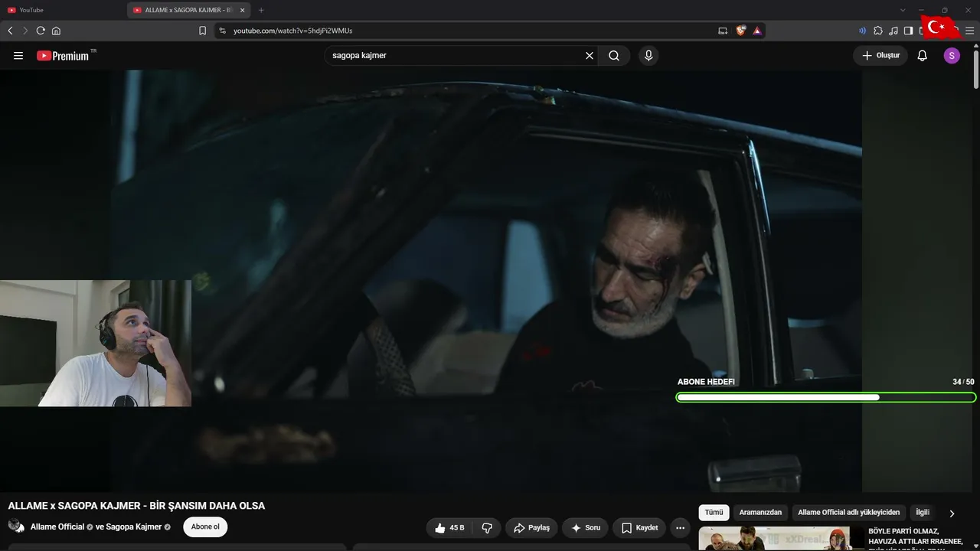
Task: Select the Tümü filter chip
Action: point(714,513)
